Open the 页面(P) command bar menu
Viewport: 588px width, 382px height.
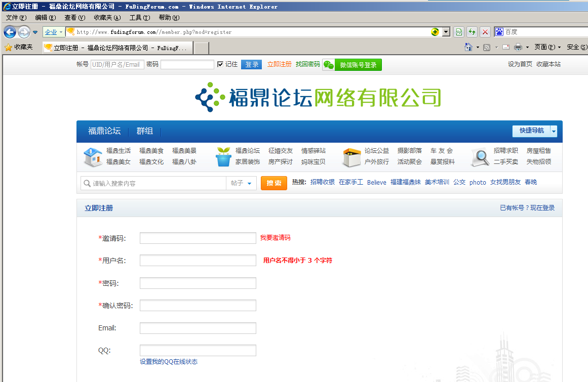tap(547, 47)
